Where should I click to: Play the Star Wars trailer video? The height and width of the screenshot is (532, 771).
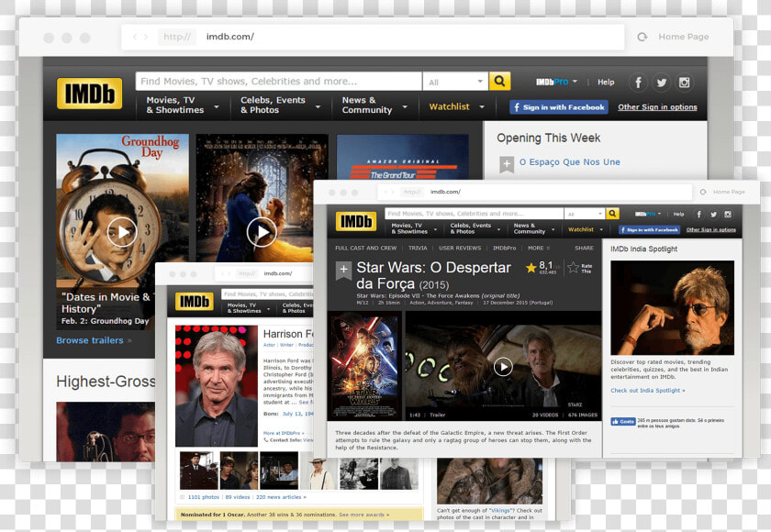pos(503,367)
